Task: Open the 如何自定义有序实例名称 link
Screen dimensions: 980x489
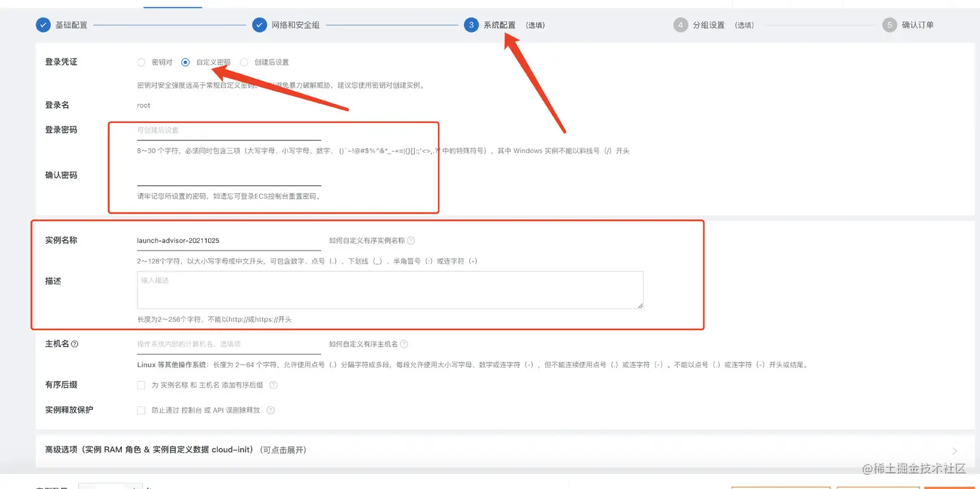Action: click(x=367, y=240)
